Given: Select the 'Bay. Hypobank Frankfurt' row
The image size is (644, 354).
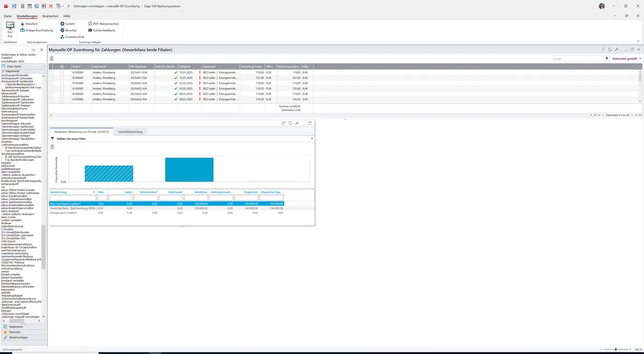Looking at the screenshot, I should [166, 204].
